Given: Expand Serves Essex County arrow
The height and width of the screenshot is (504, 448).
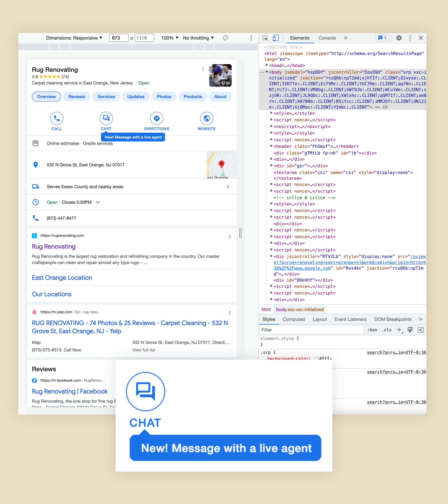Looking at the screenshot, I should coord(228,187).
